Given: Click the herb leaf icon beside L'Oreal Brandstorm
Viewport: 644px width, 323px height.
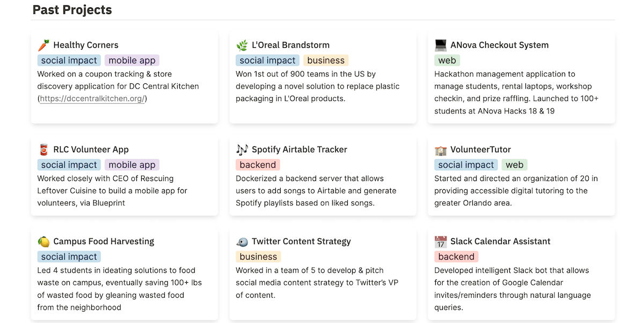Looking at the screenshot, I should 242,45.
